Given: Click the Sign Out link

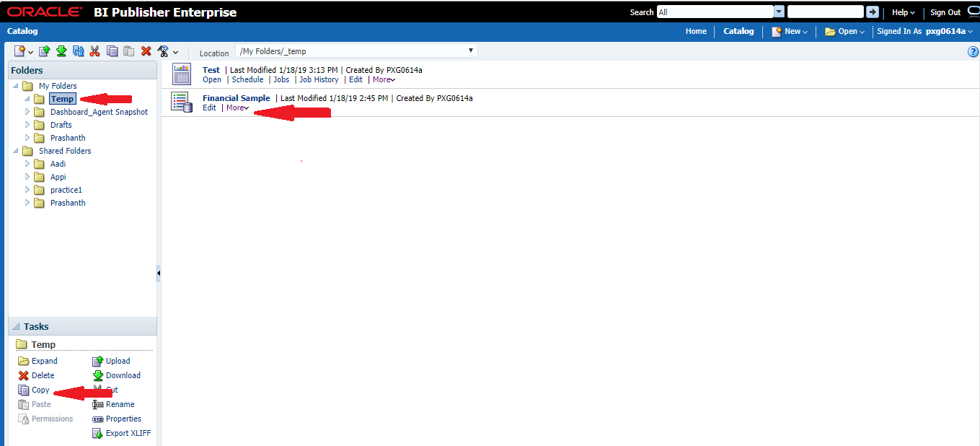Looking at the screenshot, I should 945,12.
